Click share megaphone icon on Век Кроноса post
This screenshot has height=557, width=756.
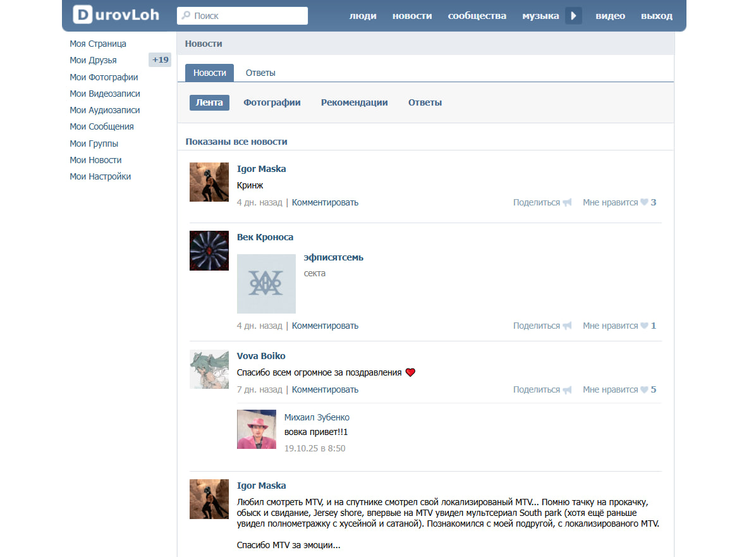(x=567, y=326)
